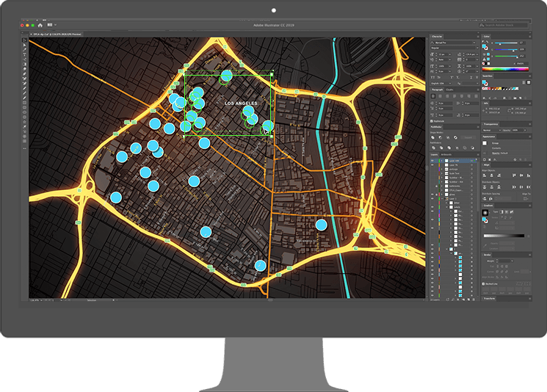
Task: Toggle visibility of the Labels sublayer
Action: 432,207
